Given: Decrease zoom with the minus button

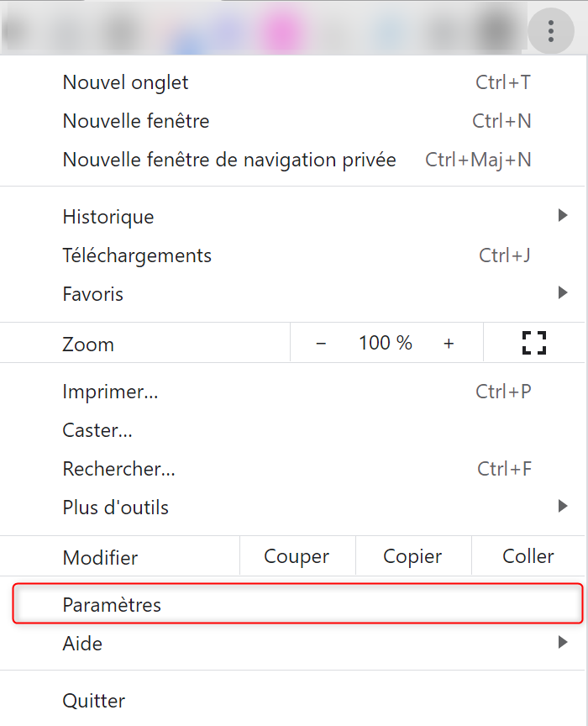Looking at the screenshot, I should click(x=321, y=343).
